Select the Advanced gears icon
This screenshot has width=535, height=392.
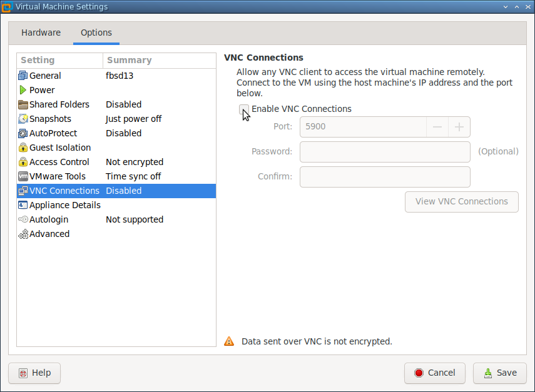[x=23, y=234]
